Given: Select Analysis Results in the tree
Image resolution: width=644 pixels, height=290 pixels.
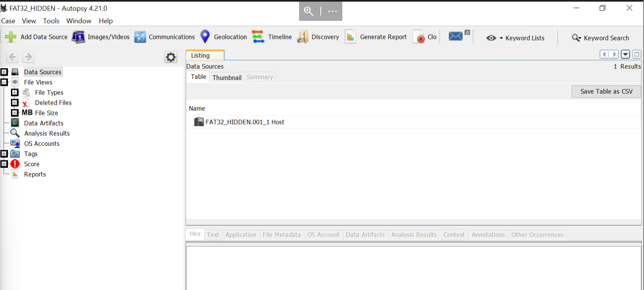Looking at the screenshot, I should coord(47,133).
